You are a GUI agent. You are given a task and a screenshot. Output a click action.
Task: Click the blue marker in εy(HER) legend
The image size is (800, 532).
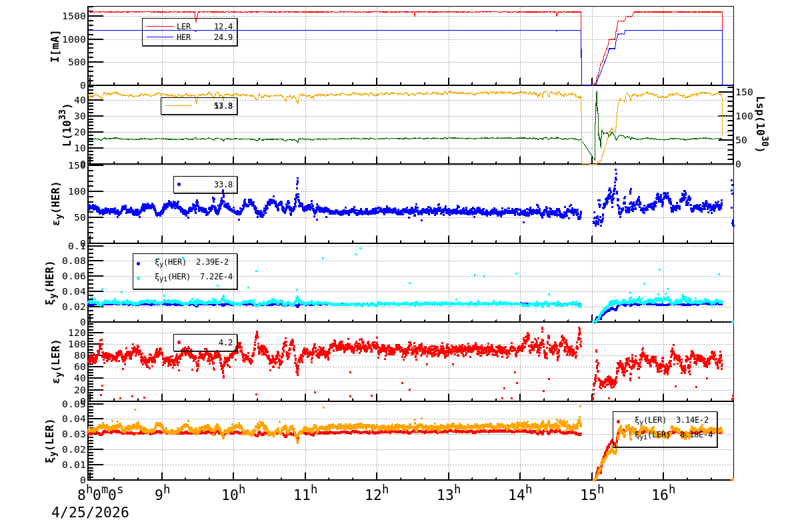coord(179,185)
